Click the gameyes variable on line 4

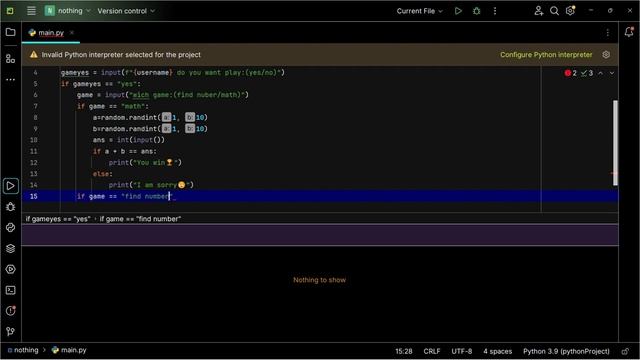click(75, 73)
